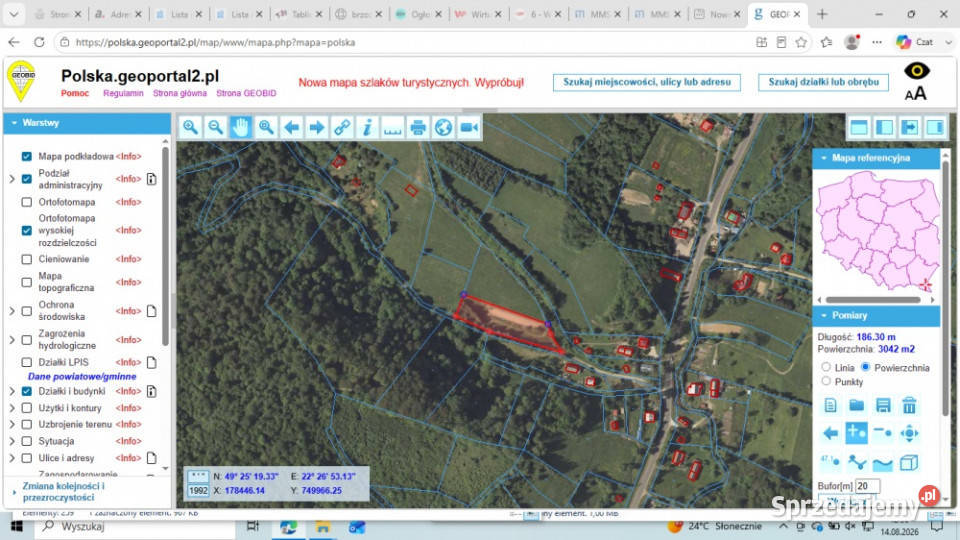Image resolution: width=960 pixels, height=540 pixels.
Task: Delete measurement with trash icon
Action: coord(909,405)
